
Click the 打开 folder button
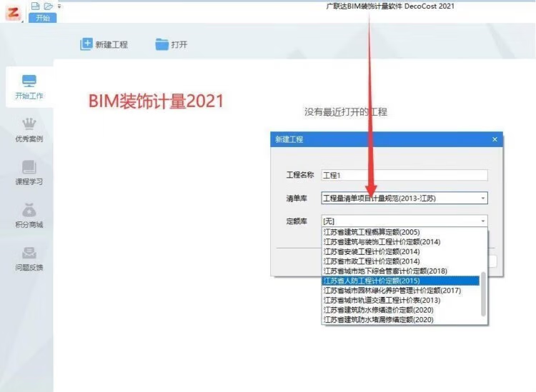[x=172, y=44]
